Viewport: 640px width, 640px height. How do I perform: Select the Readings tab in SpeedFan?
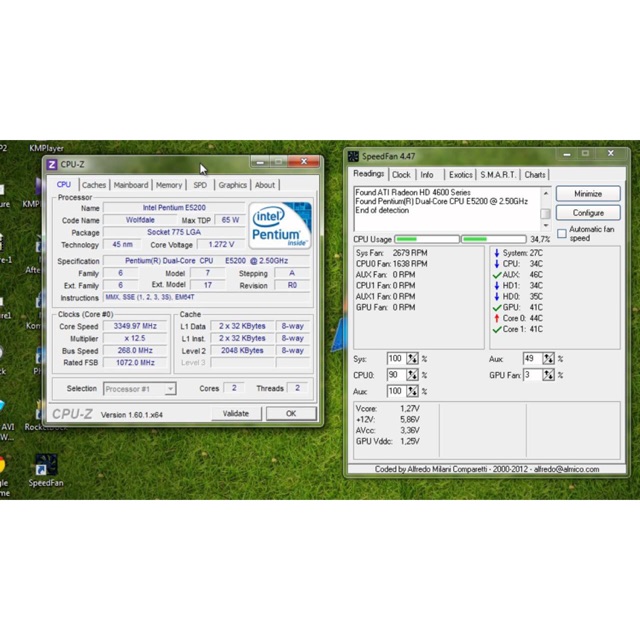(x=368, y=174)
